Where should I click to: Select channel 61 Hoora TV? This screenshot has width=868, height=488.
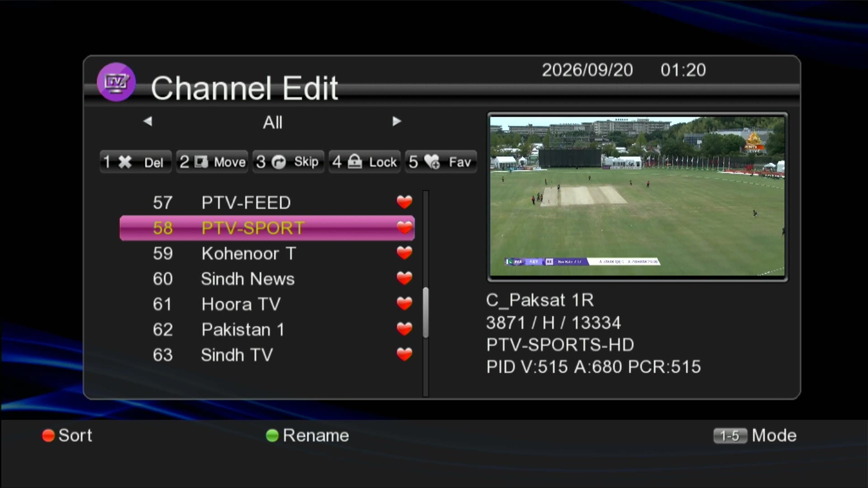(x=267, y=304)
